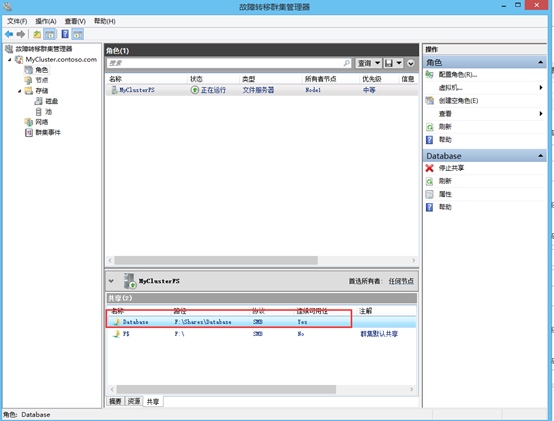Select the F:\Shares\Database path cell
The width and height of the screenshot is (554, 421).
203,322
